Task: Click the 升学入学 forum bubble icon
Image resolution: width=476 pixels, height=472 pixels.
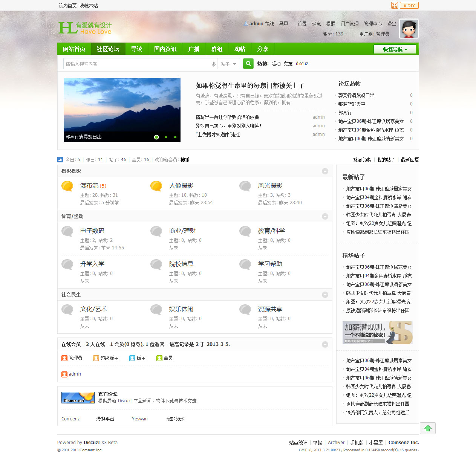Action: [67, 264]
